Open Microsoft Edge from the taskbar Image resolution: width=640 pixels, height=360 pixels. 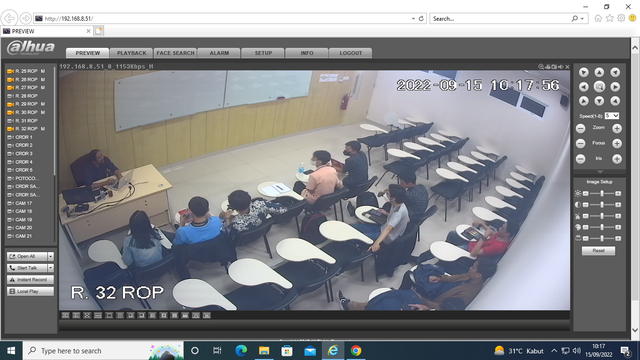tap(241, 351)
